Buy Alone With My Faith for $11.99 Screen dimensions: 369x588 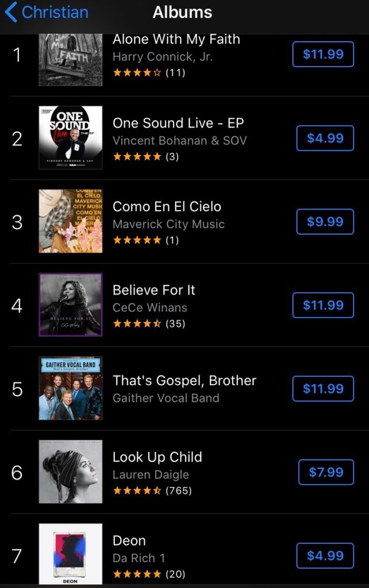click(x=323, y=55)
